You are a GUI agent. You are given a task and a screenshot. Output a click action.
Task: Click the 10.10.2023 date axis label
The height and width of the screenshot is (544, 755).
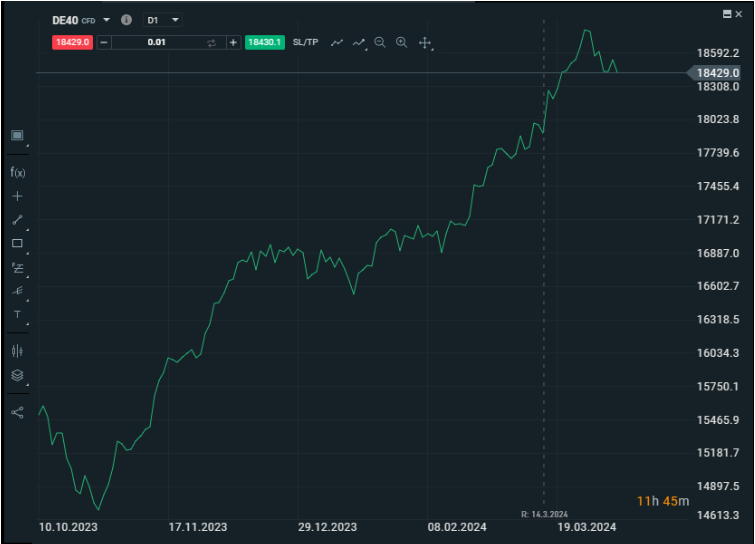click(x=68, y=527)
